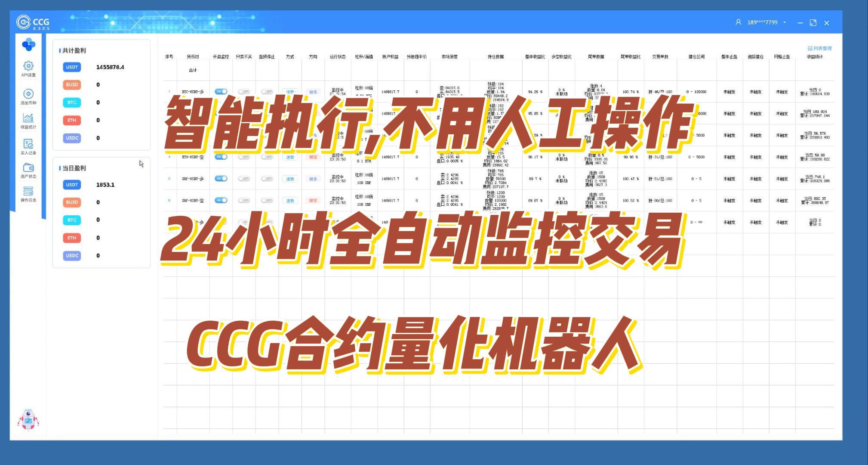
Task: Click 做空 tag in ETH-USDT-空 row
Action: (313, 157)
